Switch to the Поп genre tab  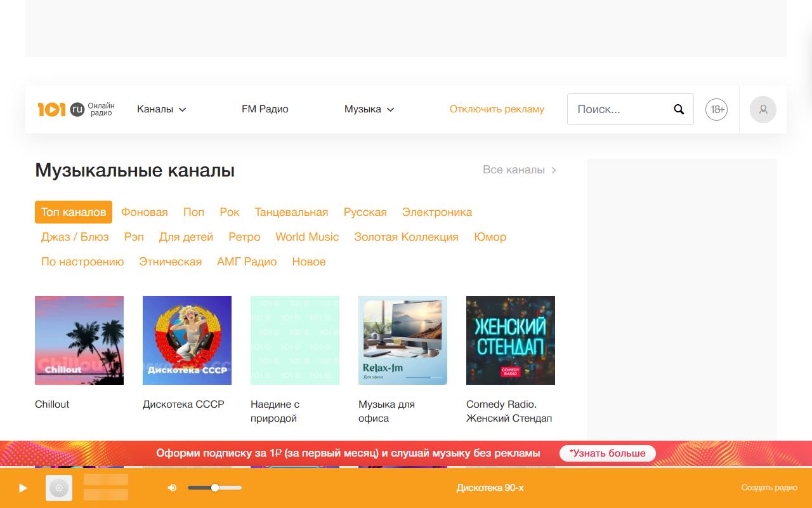tap(193, 212)
